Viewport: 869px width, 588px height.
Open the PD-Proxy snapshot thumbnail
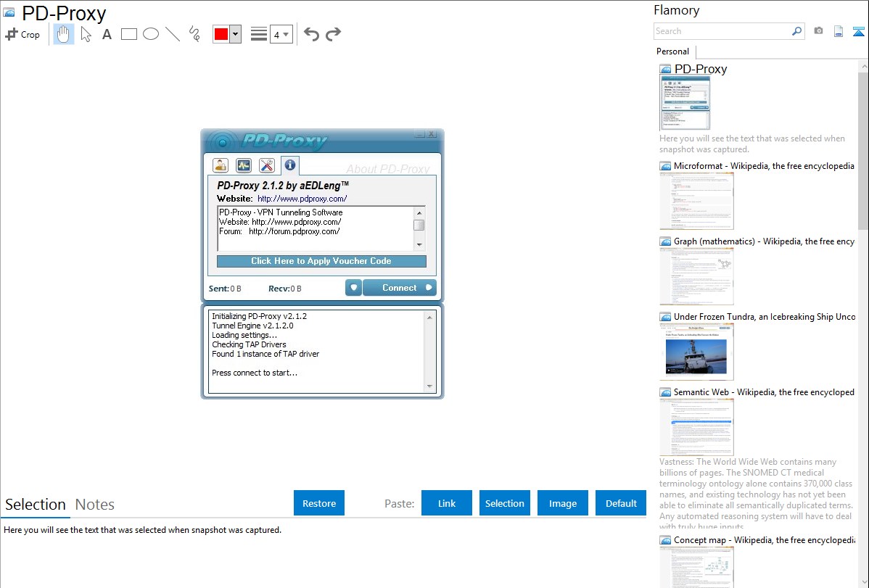(685, 103)
